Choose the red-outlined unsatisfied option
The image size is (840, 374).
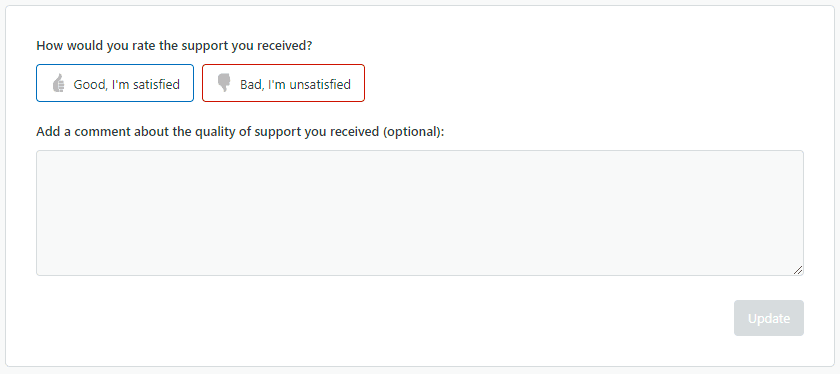[x=283, y=83]
